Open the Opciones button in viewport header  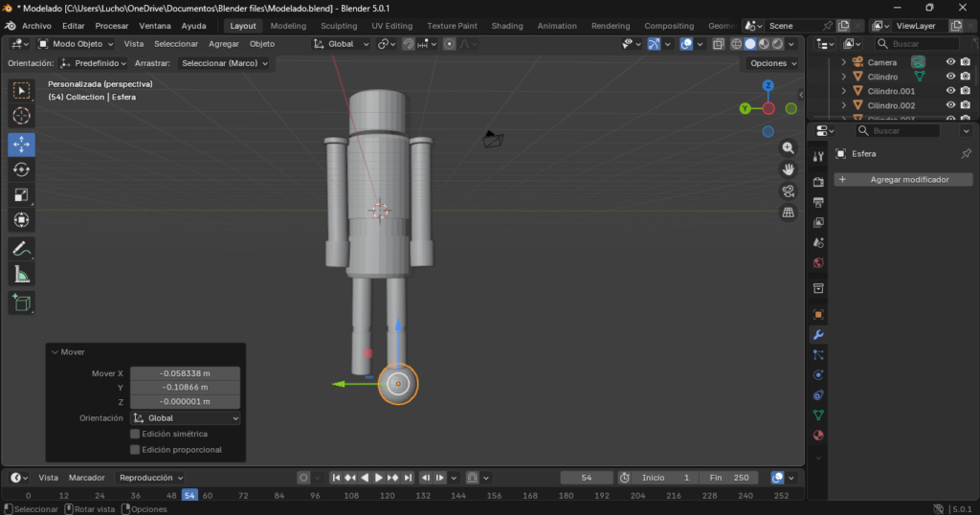[773, 63]
